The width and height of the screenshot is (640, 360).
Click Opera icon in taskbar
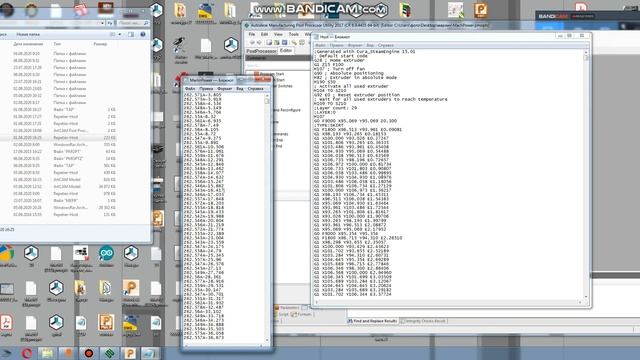[x=27, y=353]
